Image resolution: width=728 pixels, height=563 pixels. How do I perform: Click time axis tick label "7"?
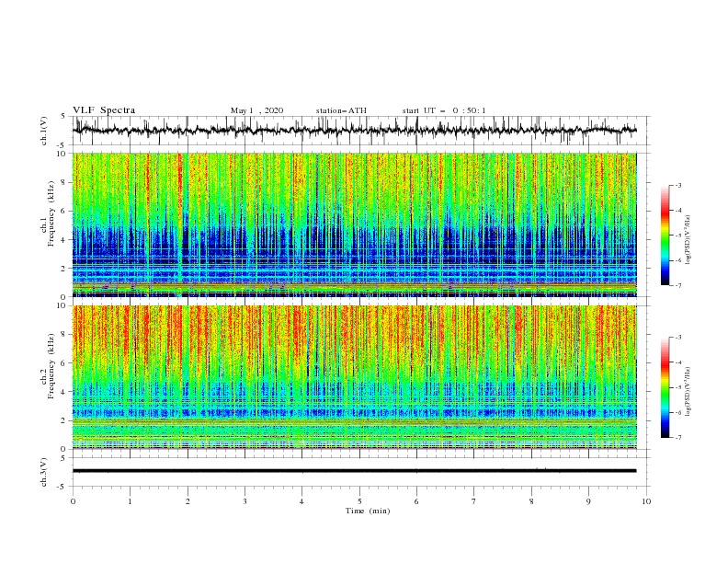pyautogui.click(x=474, y=501)
